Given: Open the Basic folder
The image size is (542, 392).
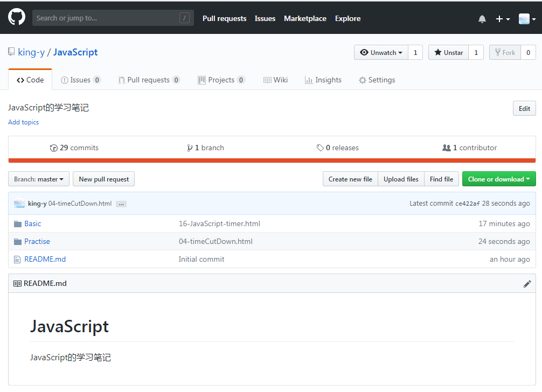Looking at the screenshot, I should [33, 224].
